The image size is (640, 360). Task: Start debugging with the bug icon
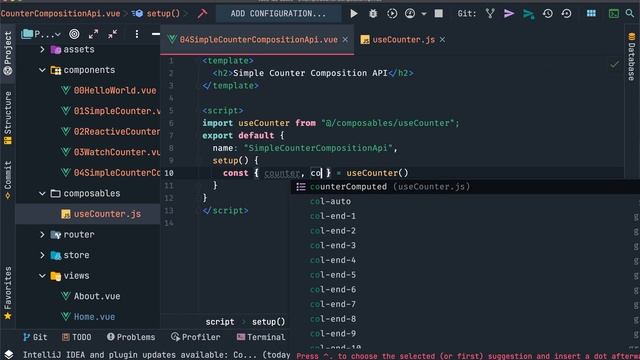373,13
